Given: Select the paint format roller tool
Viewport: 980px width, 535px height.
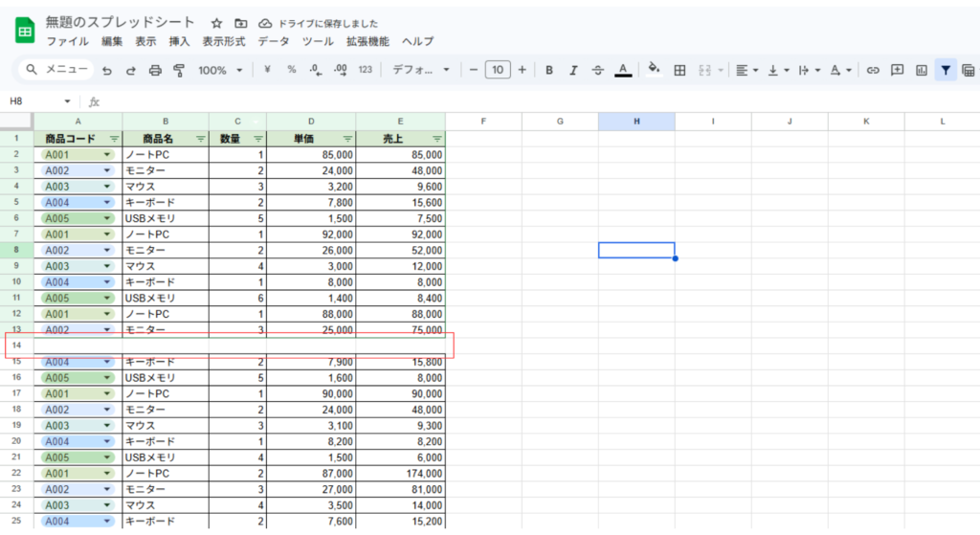Looking at the screenshot, I should point(178,70).
